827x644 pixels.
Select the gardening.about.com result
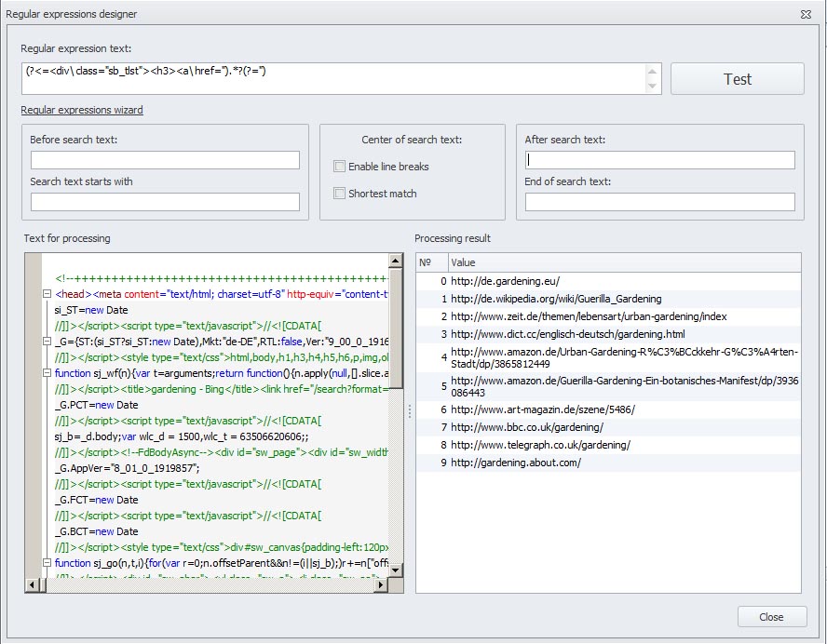[609, 463]
